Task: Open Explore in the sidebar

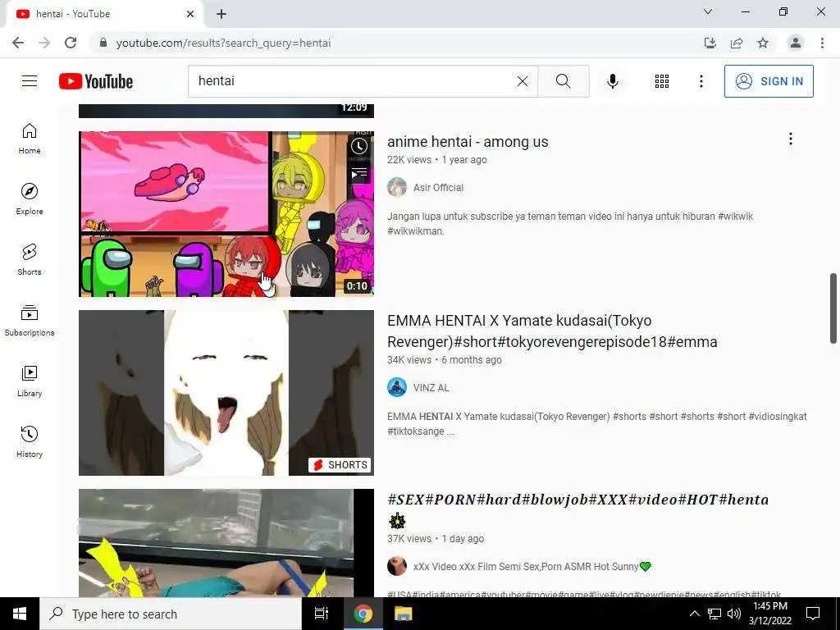Action: tap(30, 199)
